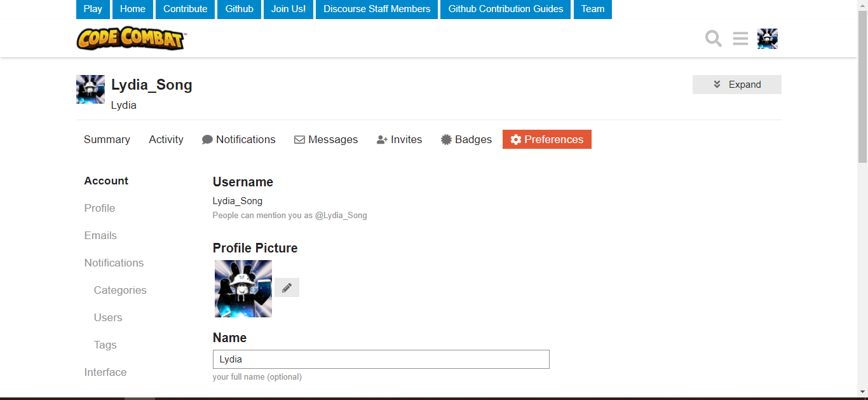The height and width of the screenshot is (400, 868).
Task: Open the Contribute link
Action: [186, 9]
